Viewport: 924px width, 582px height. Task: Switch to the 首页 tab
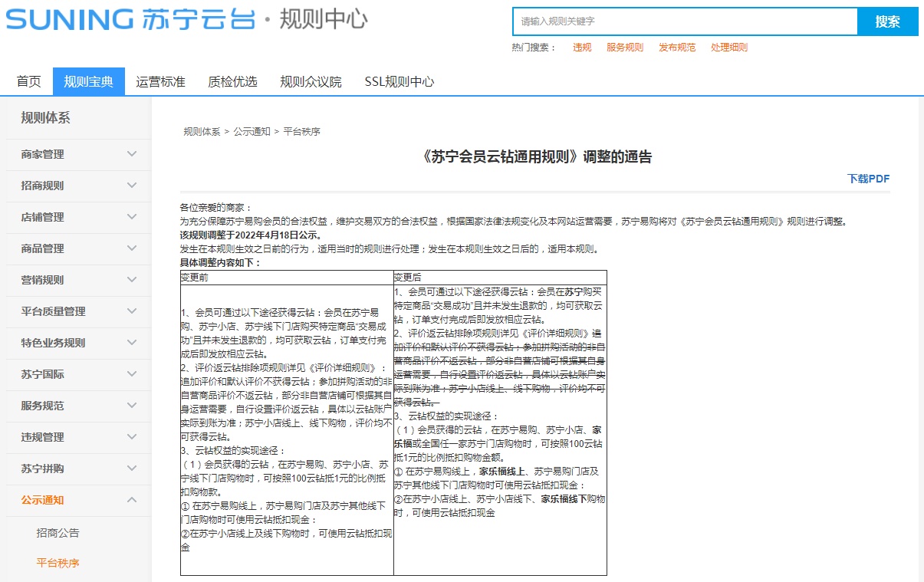29,81
